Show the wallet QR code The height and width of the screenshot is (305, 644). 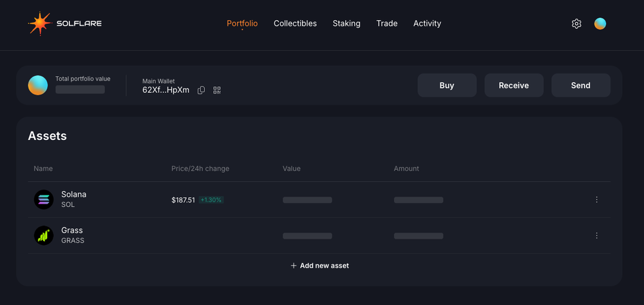click(x=217, y=90)
